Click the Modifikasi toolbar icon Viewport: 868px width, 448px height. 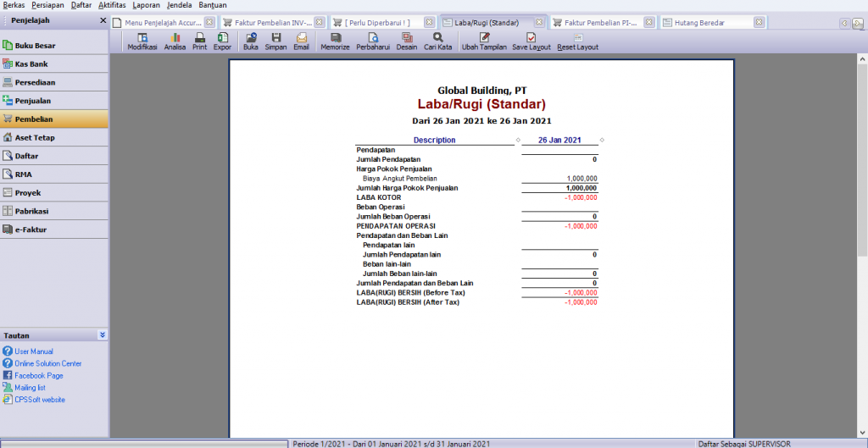(x=142, y=42)
